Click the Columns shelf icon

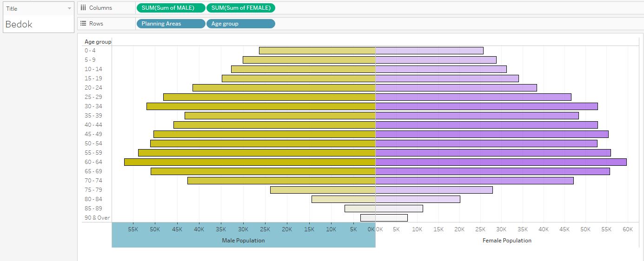tap(83, 8)
